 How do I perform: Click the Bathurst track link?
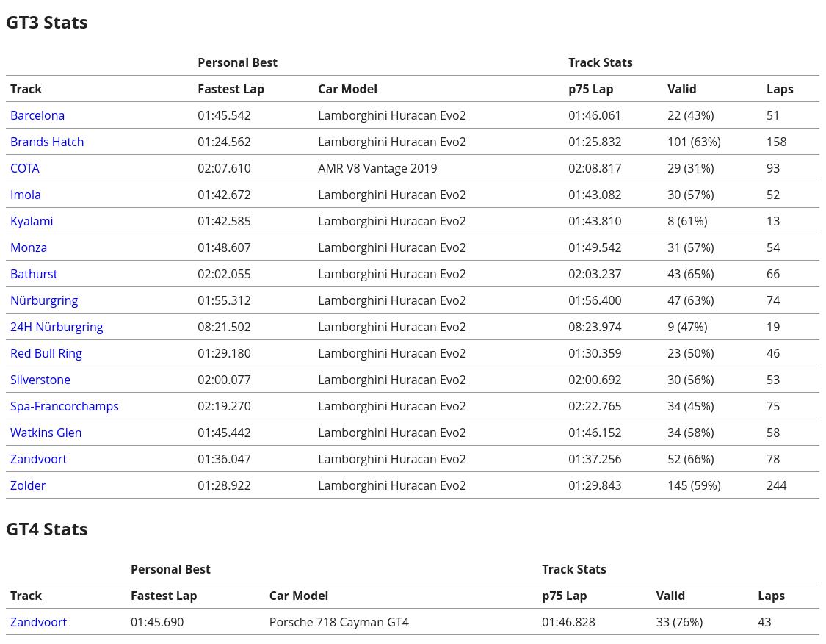pos(34,274)
